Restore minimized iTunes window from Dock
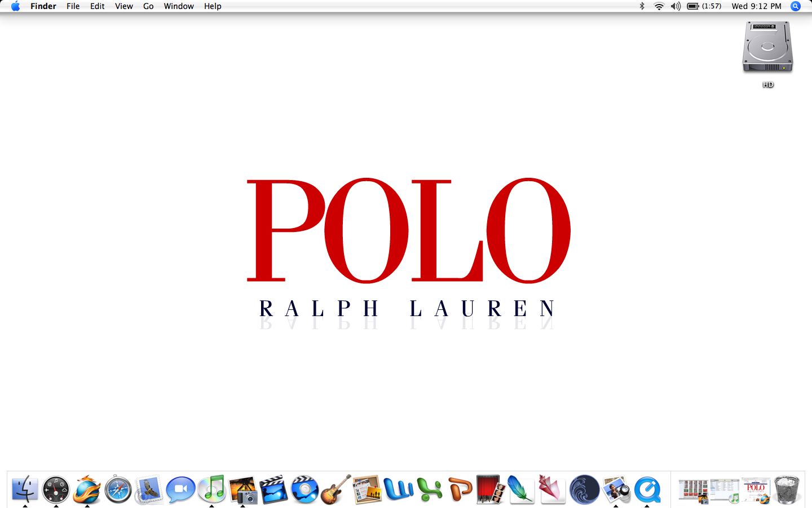The image size is (812, 508). click(x=724, y=491)
